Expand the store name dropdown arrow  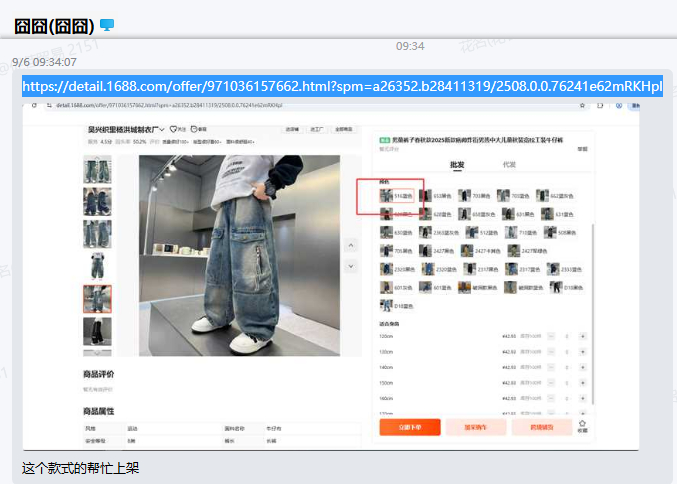163,129
